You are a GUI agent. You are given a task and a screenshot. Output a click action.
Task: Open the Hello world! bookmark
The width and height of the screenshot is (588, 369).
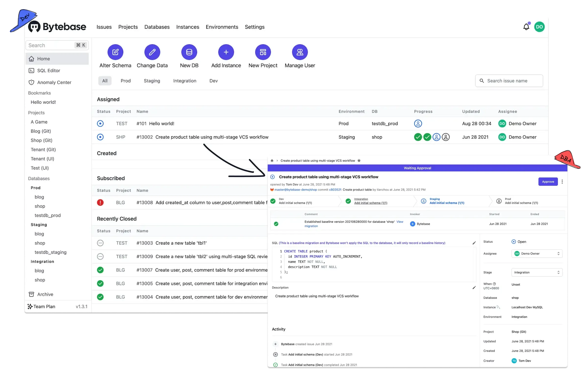point(43,102)
